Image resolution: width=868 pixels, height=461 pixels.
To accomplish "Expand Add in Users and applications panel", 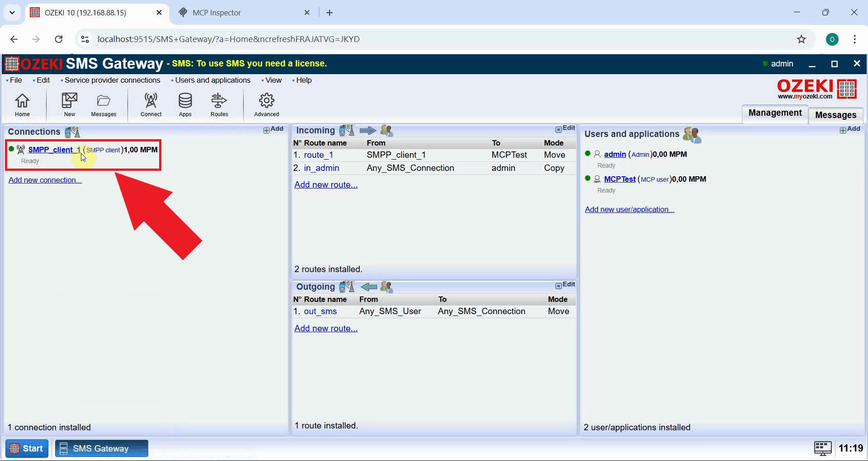I will [x=850, y=129].
